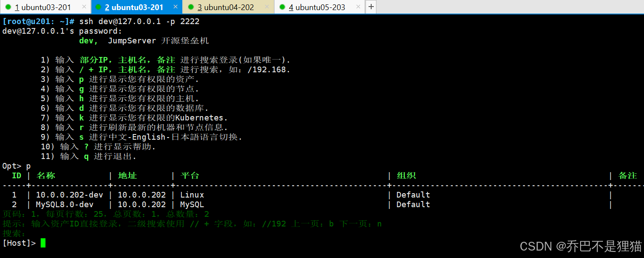Click green status dot on ubuntu04-202 tab

pos(191,7)
